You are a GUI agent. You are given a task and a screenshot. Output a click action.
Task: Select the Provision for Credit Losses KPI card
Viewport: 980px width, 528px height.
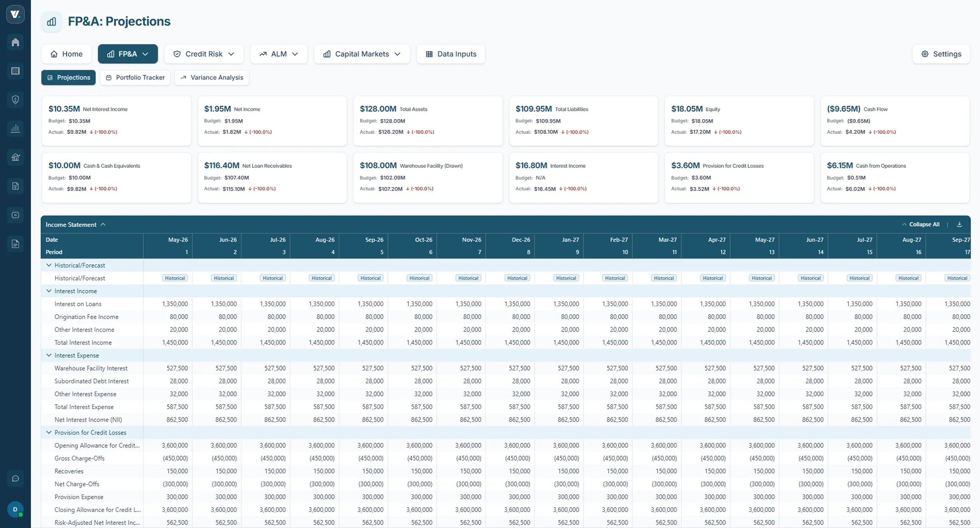click(739, 178)
